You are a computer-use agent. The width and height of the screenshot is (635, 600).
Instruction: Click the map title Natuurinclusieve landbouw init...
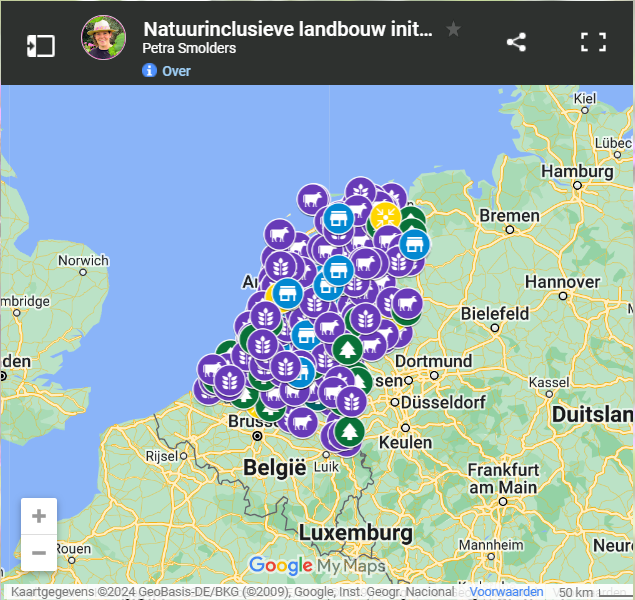click(288, 29)
